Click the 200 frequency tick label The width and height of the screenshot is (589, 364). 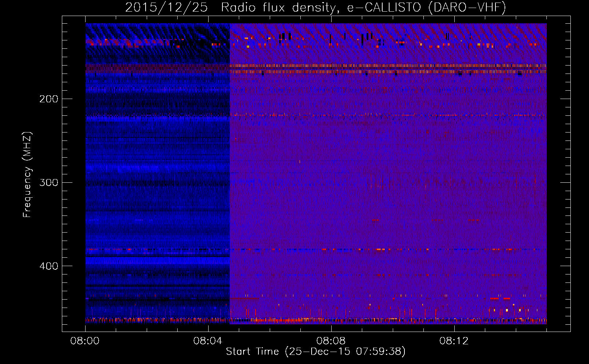(x=49, y=99)
